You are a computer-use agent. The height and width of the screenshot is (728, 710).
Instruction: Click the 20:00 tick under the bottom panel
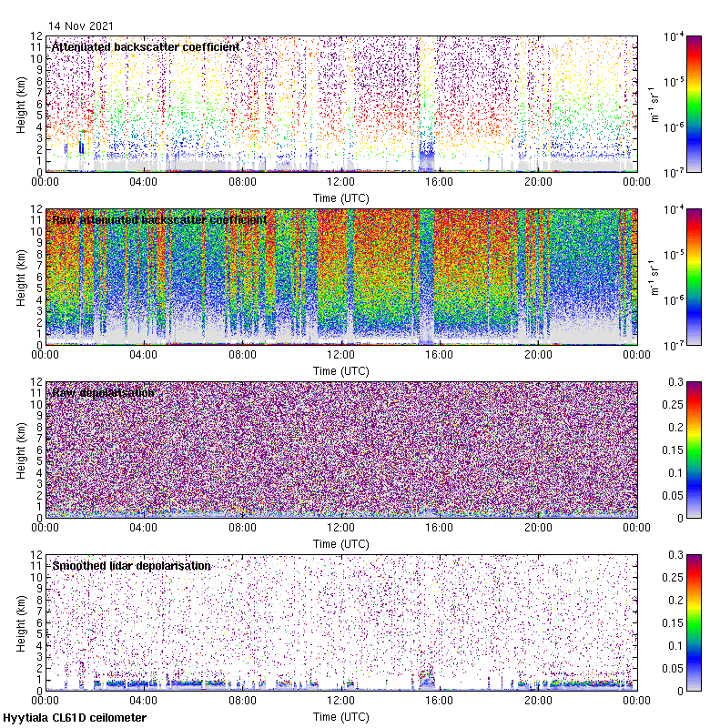(x=538, y=700)
